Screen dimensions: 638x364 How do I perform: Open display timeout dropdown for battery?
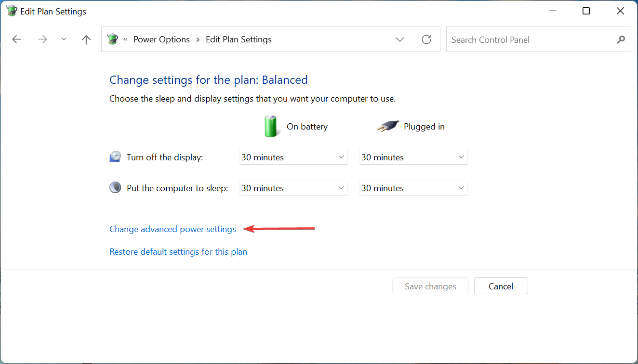coord(293,157)
